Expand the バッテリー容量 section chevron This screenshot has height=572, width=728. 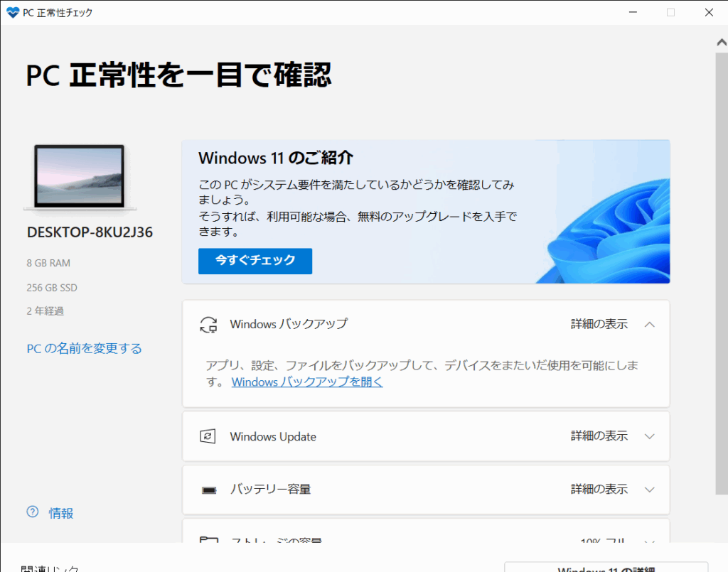point(650,490)
